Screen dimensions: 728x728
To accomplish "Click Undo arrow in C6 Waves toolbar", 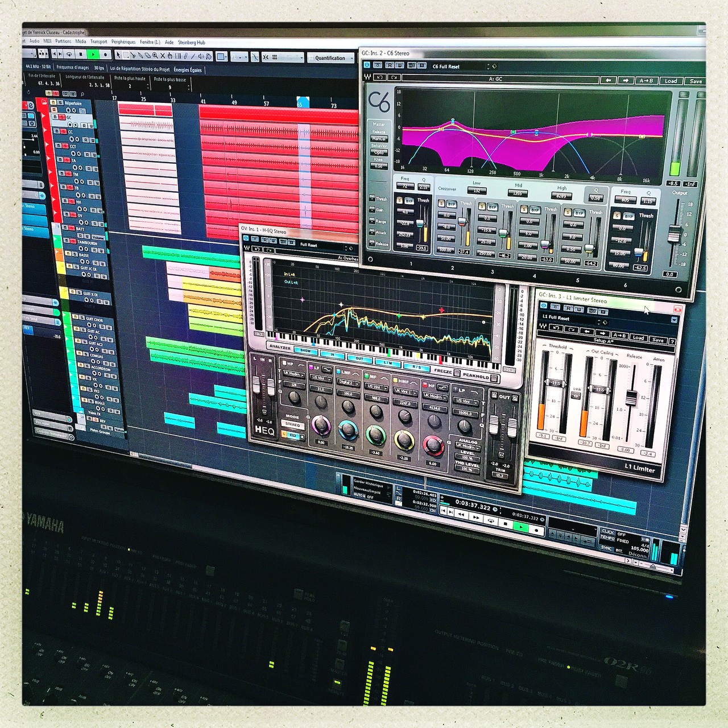I will point(380,77).
